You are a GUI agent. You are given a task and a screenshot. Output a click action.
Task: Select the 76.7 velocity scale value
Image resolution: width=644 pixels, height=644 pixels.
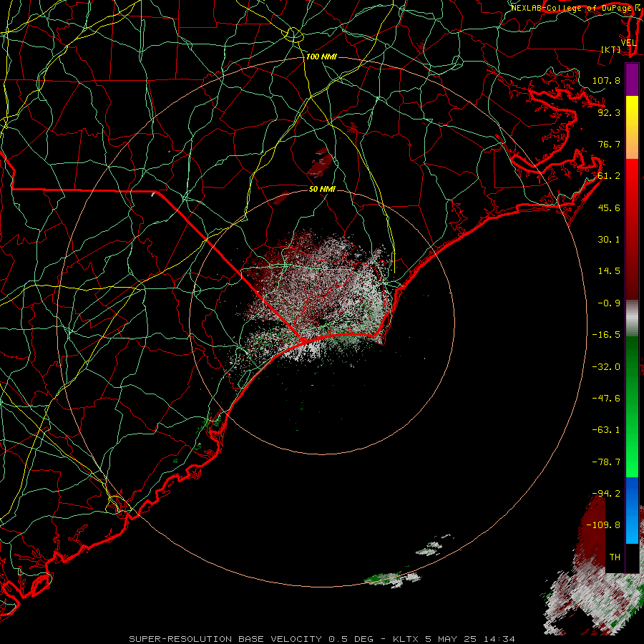tap(609, 144)
